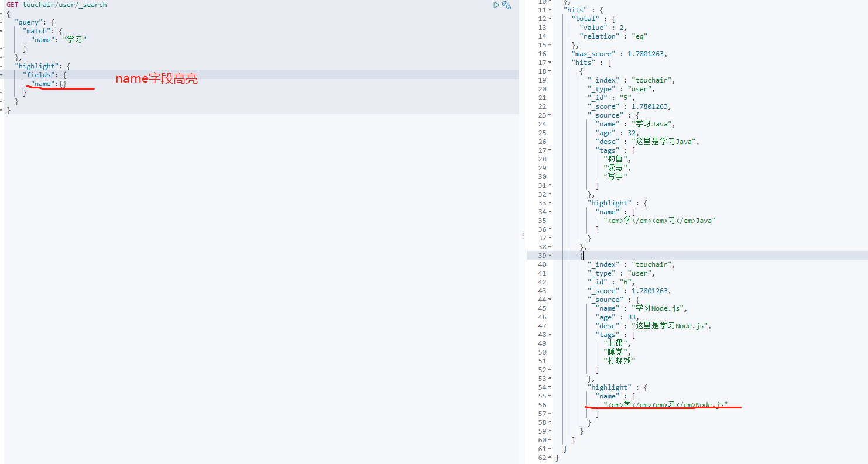Click "relation" : "eq" in the response
The height and width of the screenshot is (464, 868).
[x=613, y=36]
